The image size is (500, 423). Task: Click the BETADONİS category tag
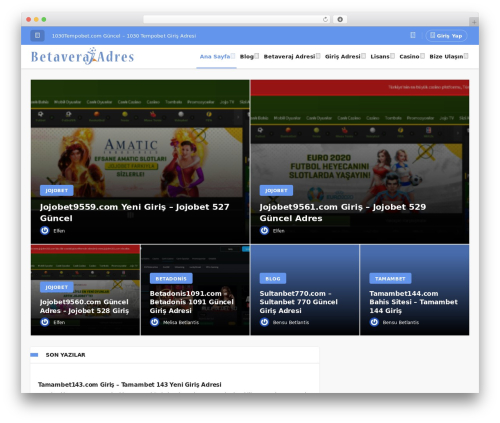171,278
